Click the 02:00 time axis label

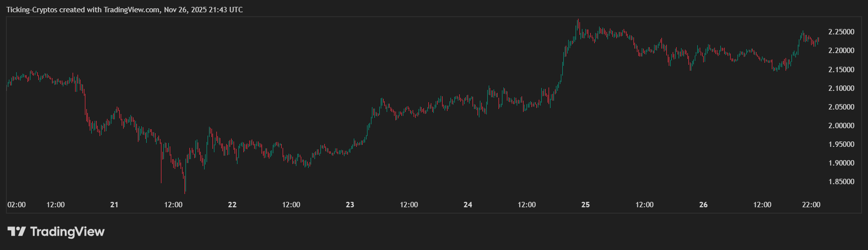pos(17,205)
